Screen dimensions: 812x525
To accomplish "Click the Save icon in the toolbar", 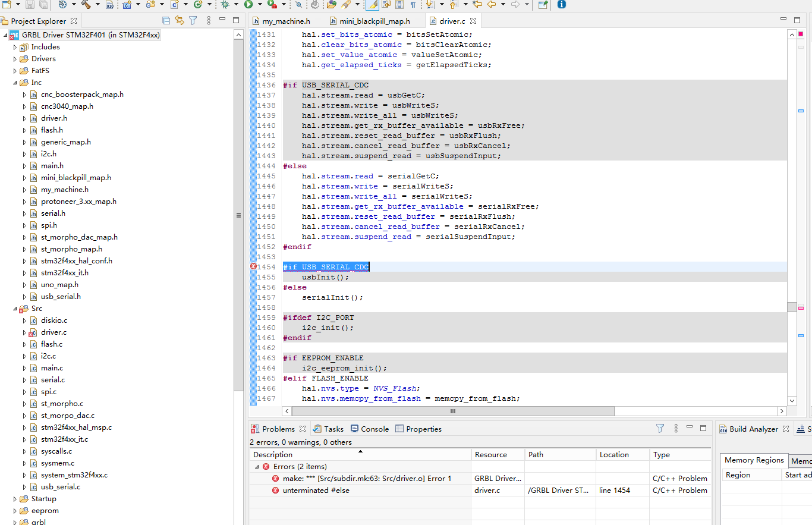I will pyautogui.click(x=30, y=5).
